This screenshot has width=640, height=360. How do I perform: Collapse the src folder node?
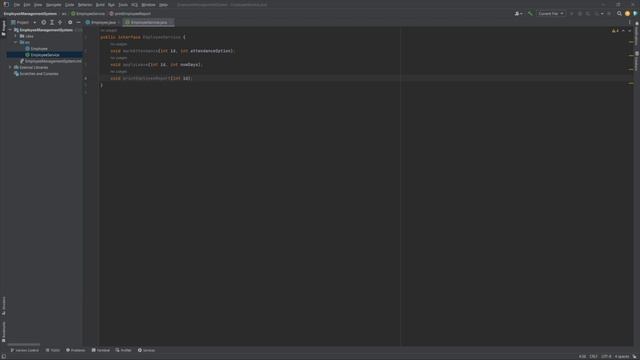16,42
